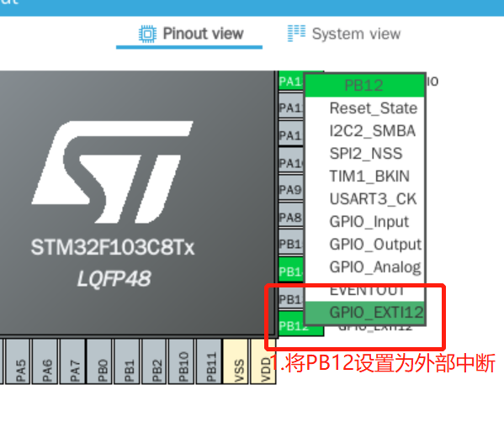
Task: Choose SPI2_NSS for pin PB12
Action: 365,154
